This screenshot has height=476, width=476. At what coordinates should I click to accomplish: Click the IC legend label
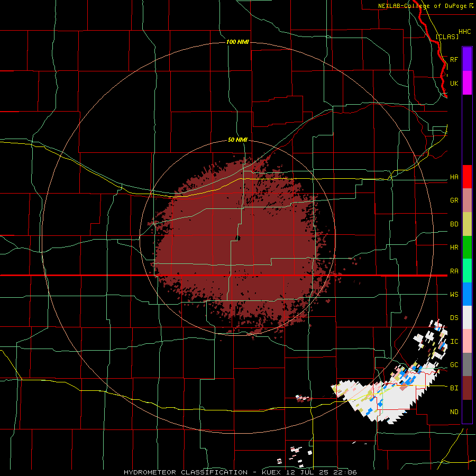pyautogui.click(x=454, y=342)
